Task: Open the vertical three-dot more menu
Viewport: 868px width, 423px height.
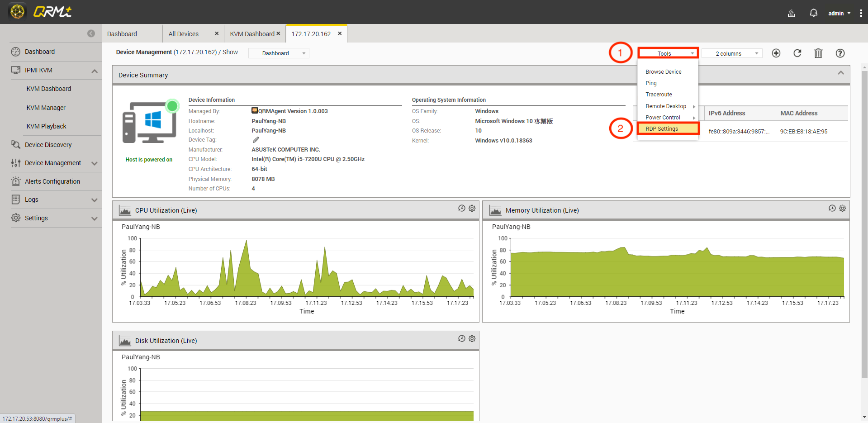Action: [861, 13]
